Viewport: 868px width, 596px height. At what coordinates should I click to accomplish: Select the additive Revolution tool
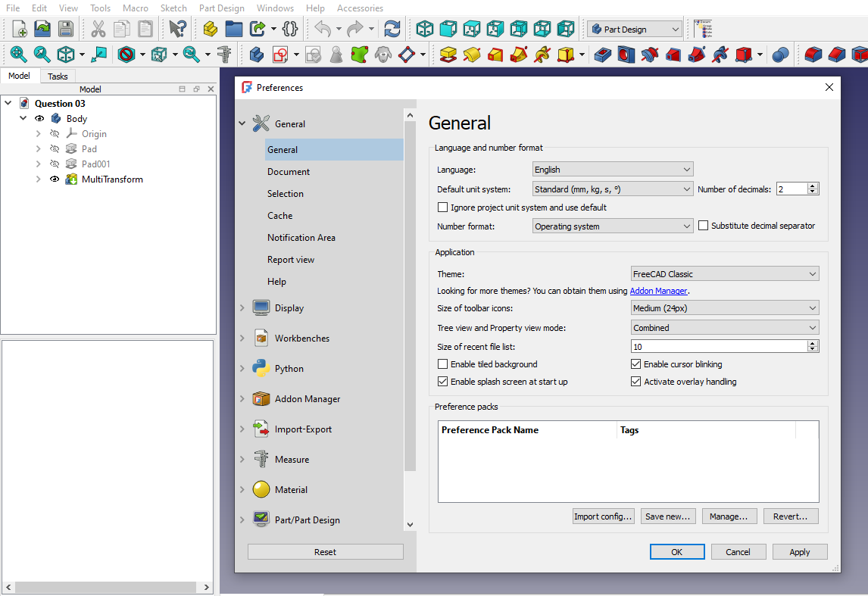tap(471, 55)
